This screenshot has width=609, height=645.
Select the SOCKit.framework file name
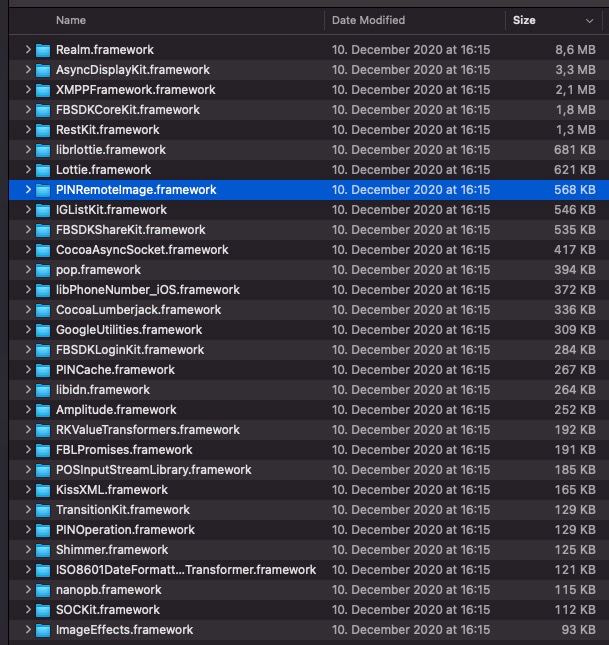[108, 610]
